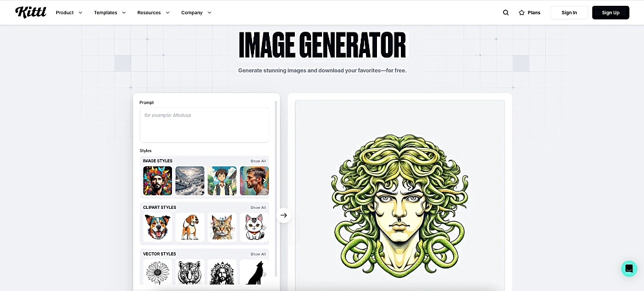Open the Company menu

click(197, 13)
